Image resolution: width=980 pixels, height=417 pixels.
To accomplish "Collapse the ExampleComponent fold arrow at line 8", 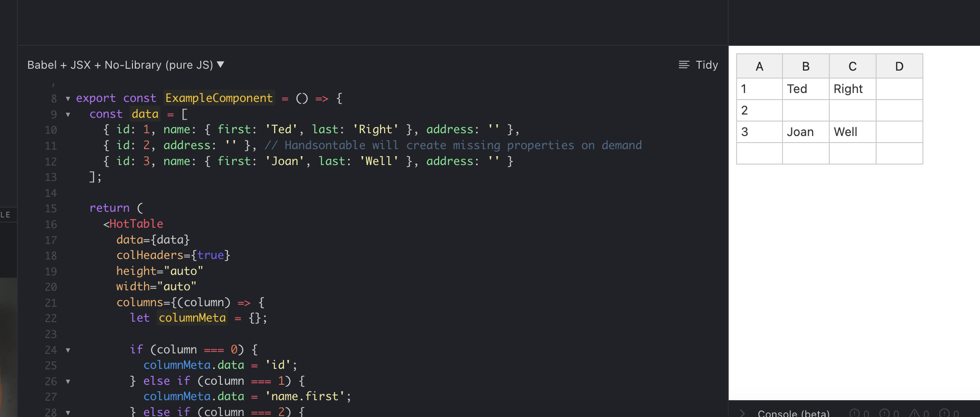I will coord(68,99).
